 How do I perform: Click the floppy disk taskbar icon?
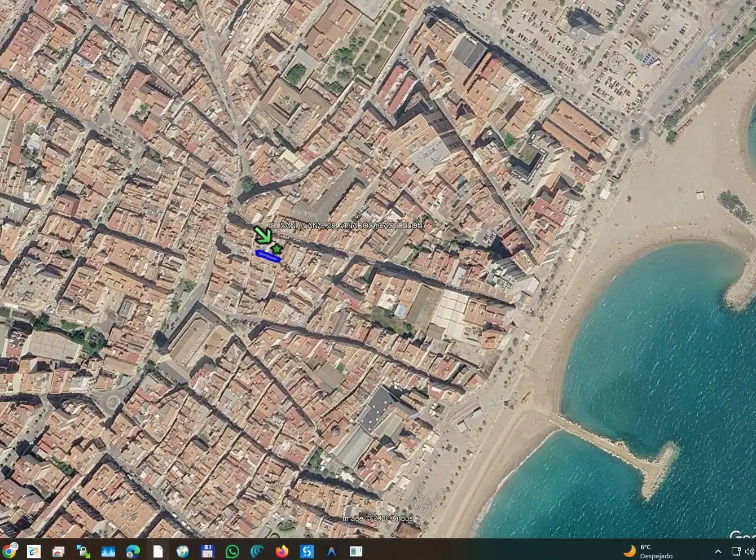click(207, 551)
